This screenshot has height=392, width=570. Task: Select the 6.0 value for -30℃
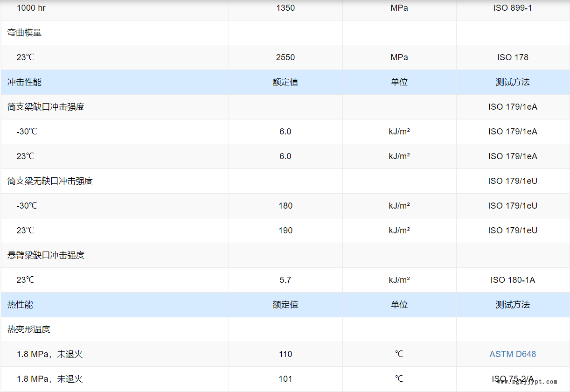click(285, 132)
